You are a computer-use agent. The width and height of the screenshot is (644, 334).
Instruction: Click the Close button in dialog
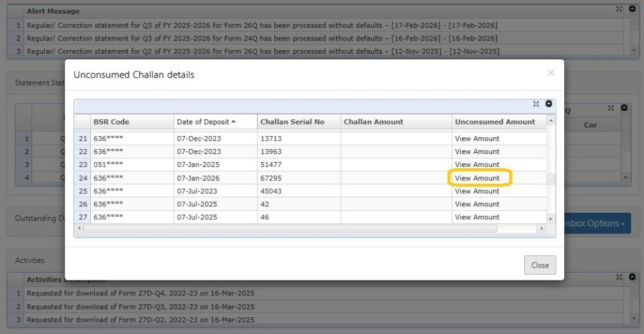pos(540,265)
